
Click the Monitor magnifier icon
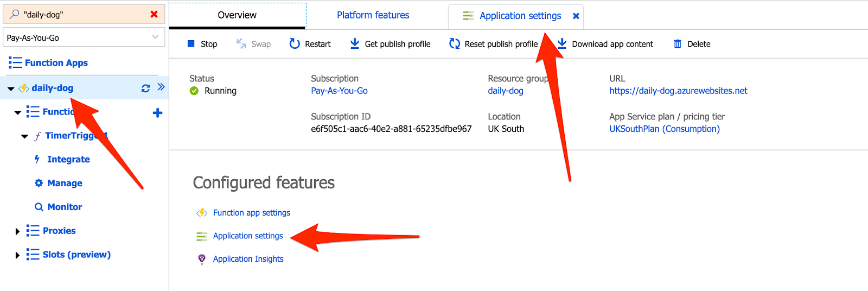[39, 207]
